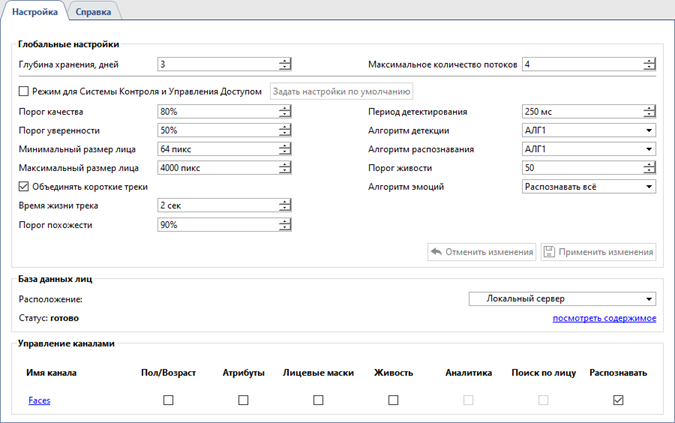
Task: Switch to the Справка tab
Action: (x=94, y=11)
